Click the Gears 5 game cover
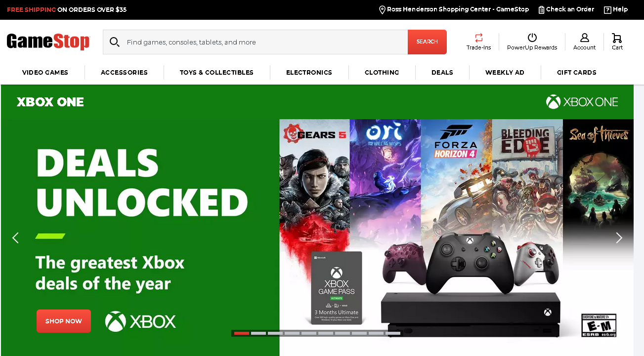 tap(314, 183)
